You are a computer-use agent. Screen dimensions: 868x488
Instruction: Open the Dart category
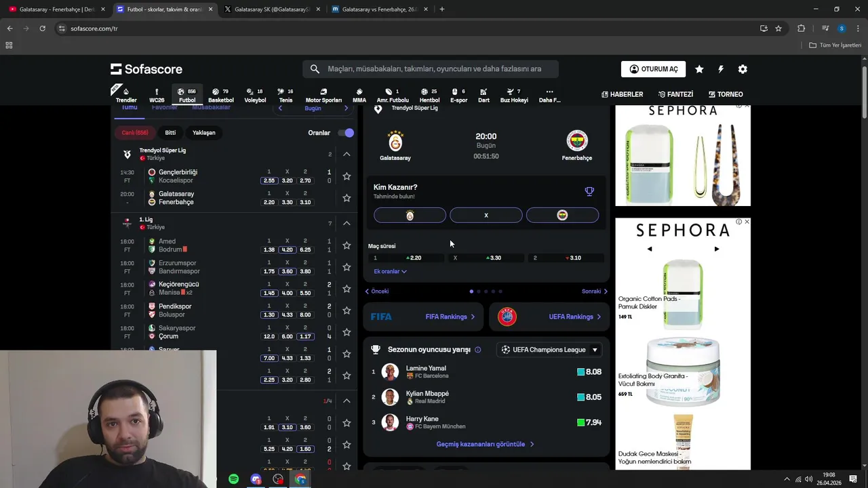(x=484, y=96)
